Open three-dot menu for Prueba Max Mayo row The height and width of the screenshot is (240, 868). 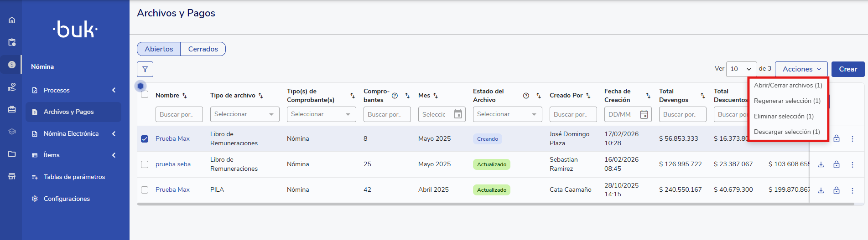coord(852,139)
